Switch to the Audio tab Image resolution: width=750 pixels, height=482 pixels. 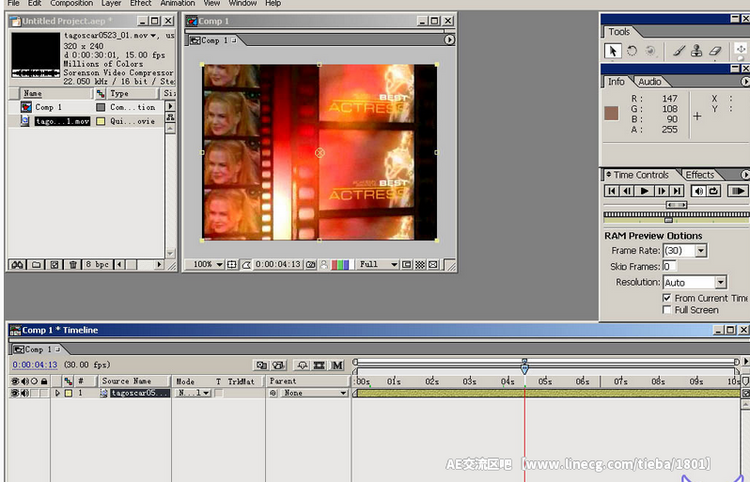click(650, 82)
